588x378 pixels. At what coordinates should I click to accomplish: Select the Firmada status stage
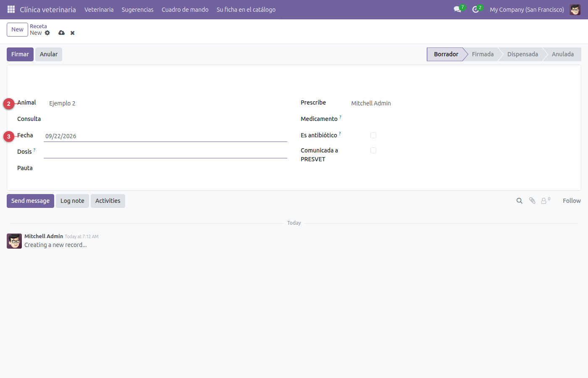483,54
